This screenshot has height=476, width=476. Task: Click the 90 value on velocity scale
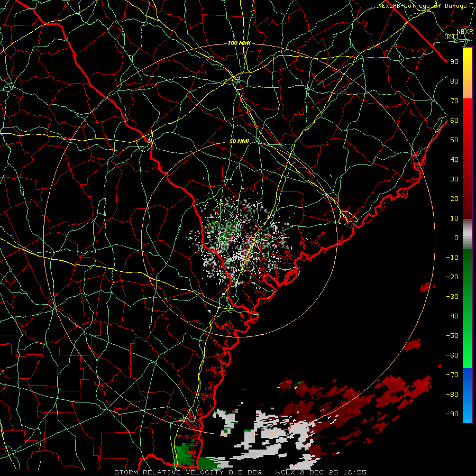click(x=454, y=62)
